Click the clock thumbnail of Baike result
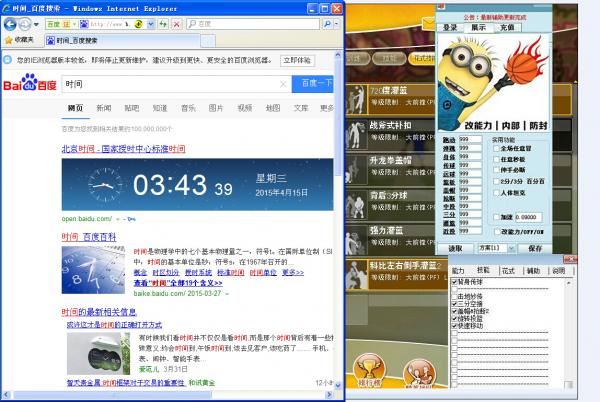 coord(93,270)
